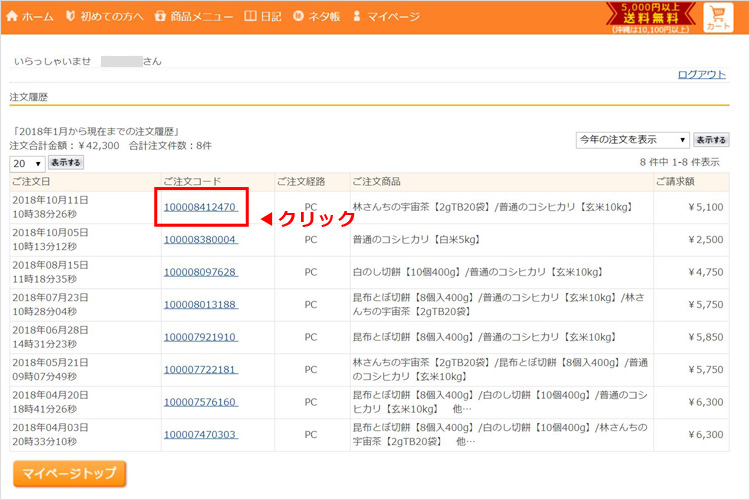Open the shopping cart icon
The height and width of the screenshot is (500, 750).
(x=718, y=17)
